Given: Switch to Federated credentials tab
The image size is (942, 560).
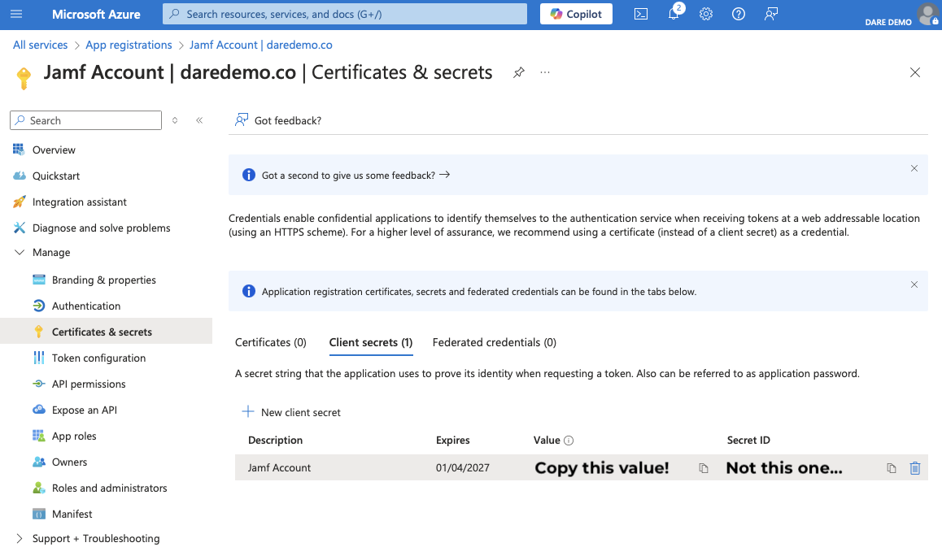Looking at the screenshot, I should pos(494,342).
